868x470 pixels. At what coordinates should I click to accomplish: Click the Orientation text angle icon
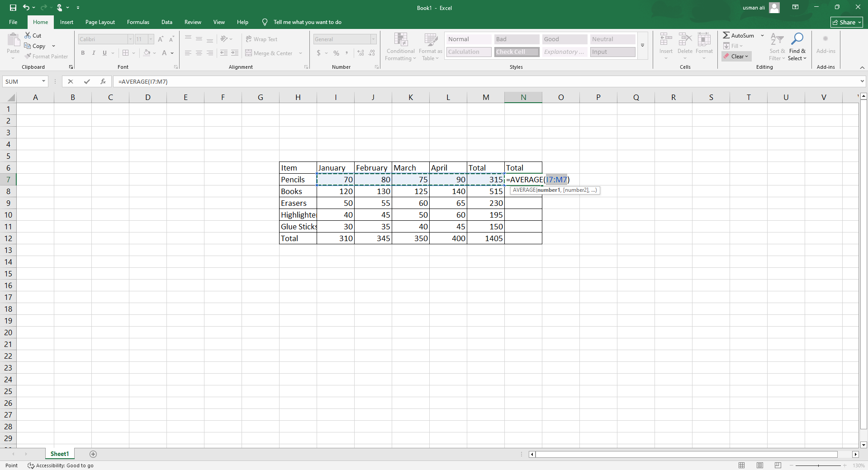pos(224,39)
